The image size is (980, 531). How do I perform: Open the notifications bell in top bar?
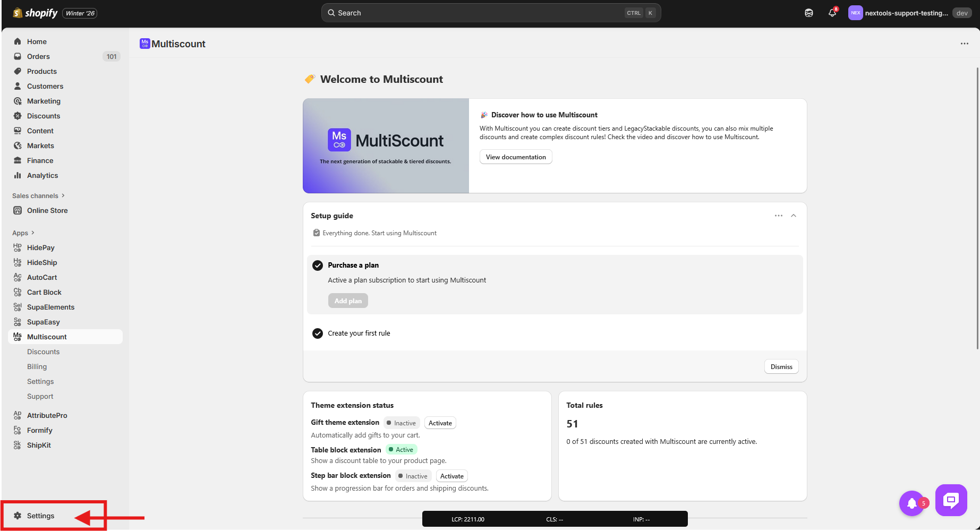click(832, 13)
